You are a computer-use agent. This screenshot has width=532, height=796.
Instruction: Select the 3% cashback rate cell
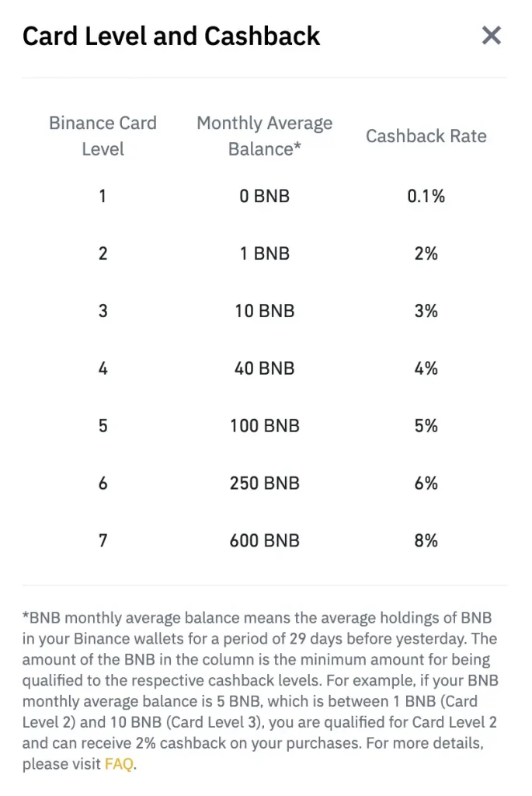coord(426,311)
